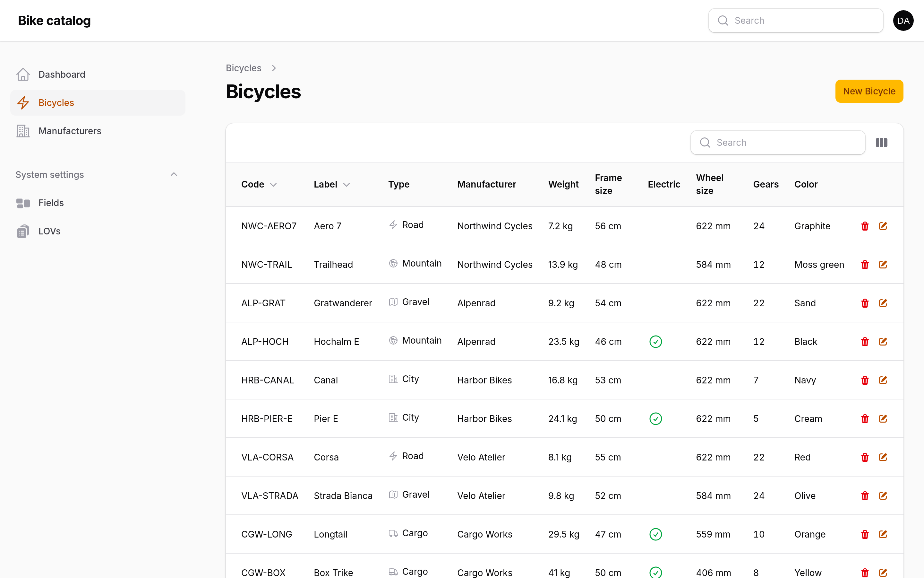The image size is (924, 578).
Task: Edit the Pier E bicycle entry
Action: [883, 419]
